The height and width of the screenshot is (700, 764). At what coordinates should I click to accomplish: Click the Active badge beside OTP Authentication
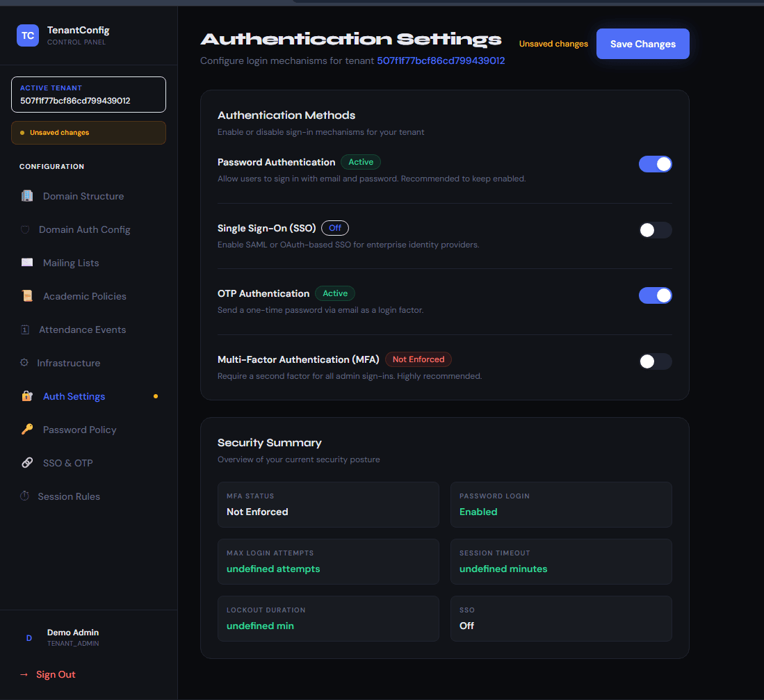(x=335, y=293)
